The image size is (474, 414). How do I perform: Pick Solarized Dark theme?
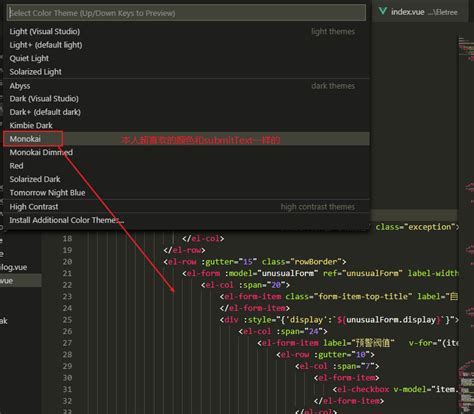[x=186, y=179]
